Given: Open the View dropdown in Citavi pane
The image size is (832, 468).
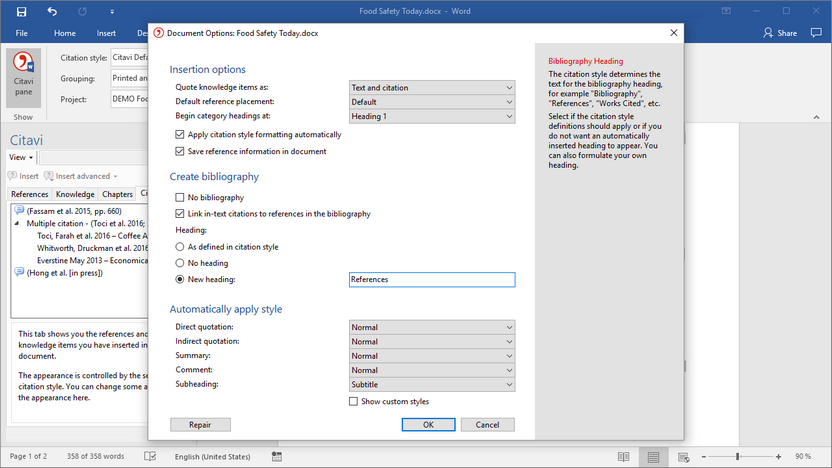Looking at the screenshot, I should tap(21, 157).
